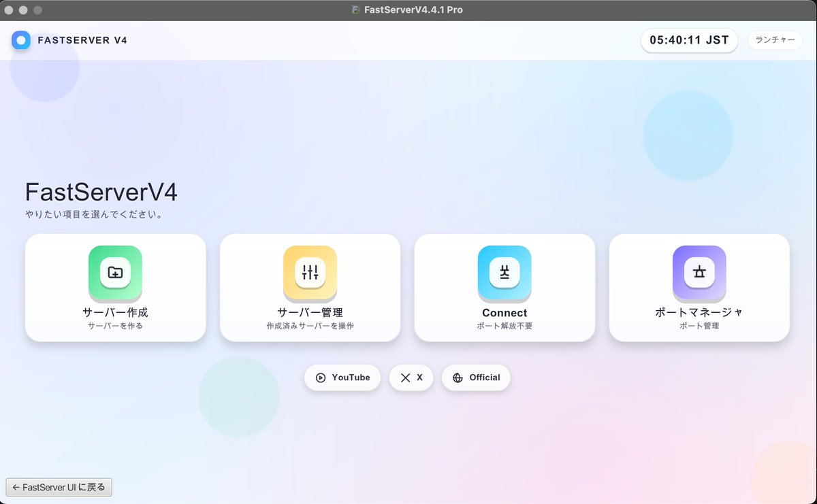This screenshot has height=504, width=817.
Task: Click the サーバーを作る subtitle
Action: (x=115, y=326)
